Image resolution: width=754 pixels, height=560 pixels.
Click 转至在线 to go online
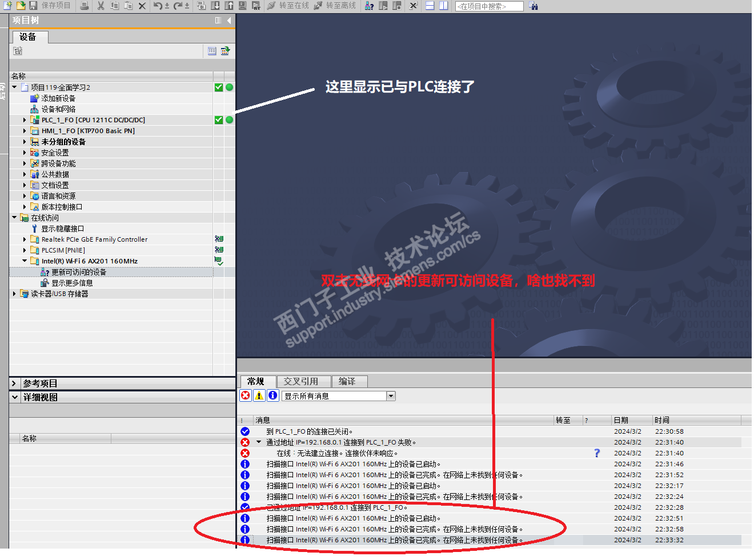288,6
